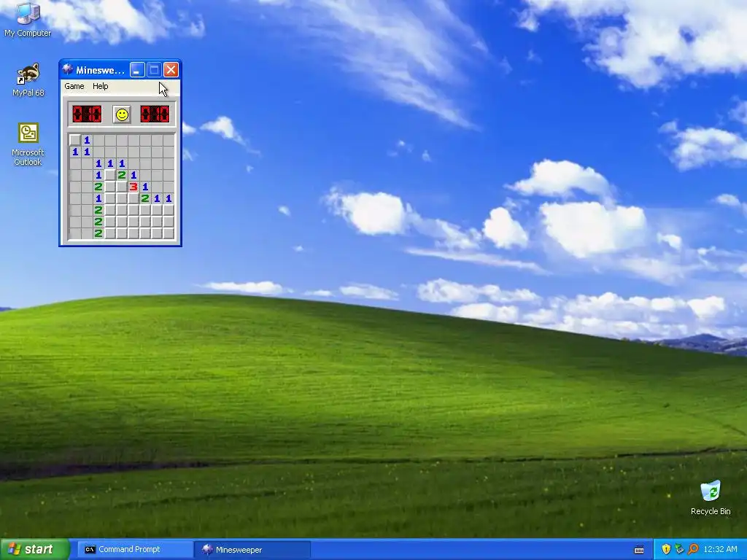The image size is (747, 560).
Task: Click the mine icon in Minesweeper's title bar
Action: click(68, 69)
